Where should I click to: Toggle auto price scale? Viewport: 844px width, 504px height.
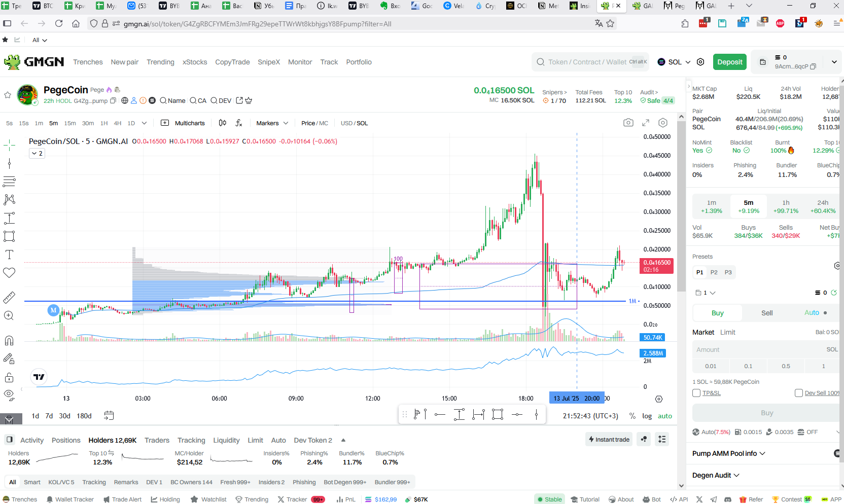tap(665, 416)
